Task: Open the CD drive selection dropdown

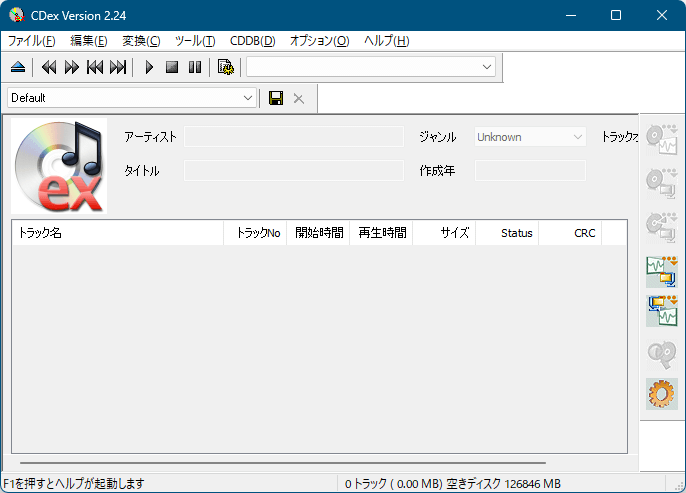Action: (x=371, y=67)
